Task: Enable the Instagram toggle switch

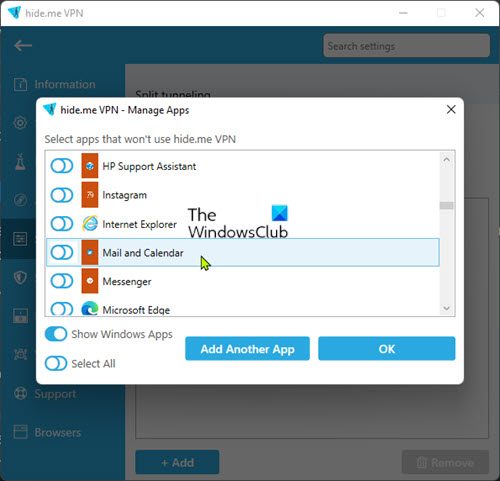Action: tap(62, 195)
